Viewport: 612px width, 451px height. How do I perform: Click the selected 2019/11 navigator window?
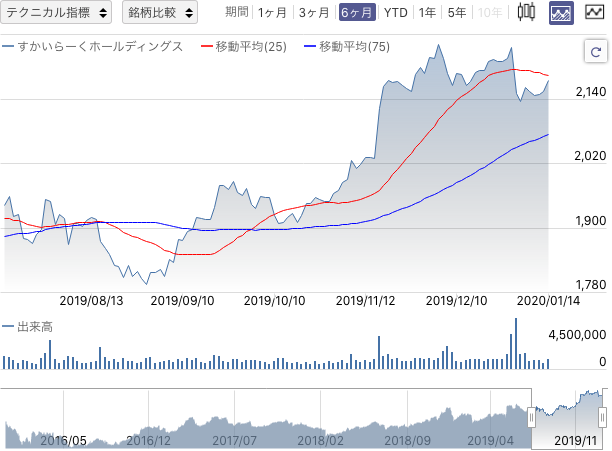pyautogui.click(x=567, y=419)
